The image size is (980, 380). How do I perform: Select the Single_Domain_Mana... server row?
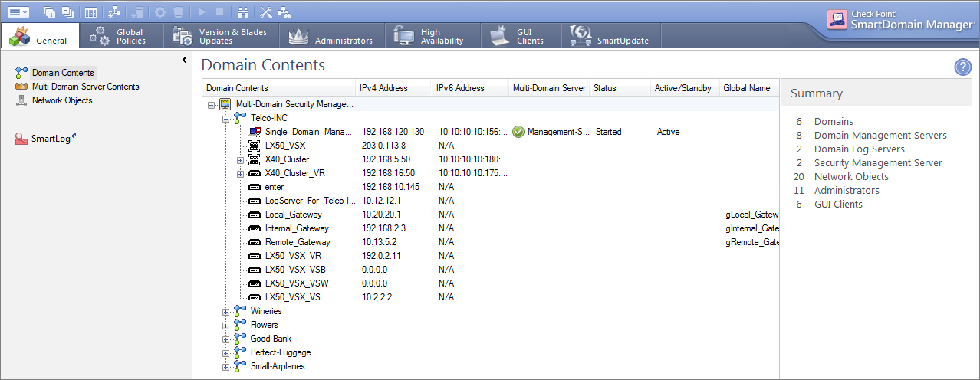coord(491,132)
